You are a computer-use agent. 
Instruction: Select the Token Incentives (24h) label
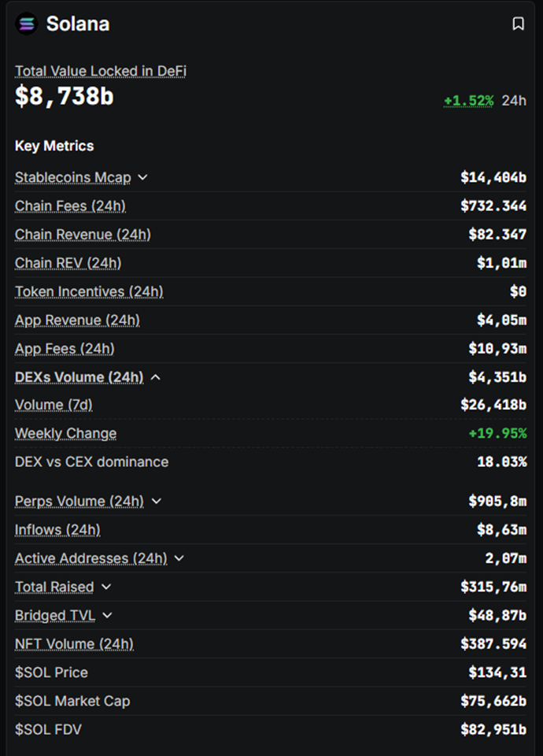(89, 291)
